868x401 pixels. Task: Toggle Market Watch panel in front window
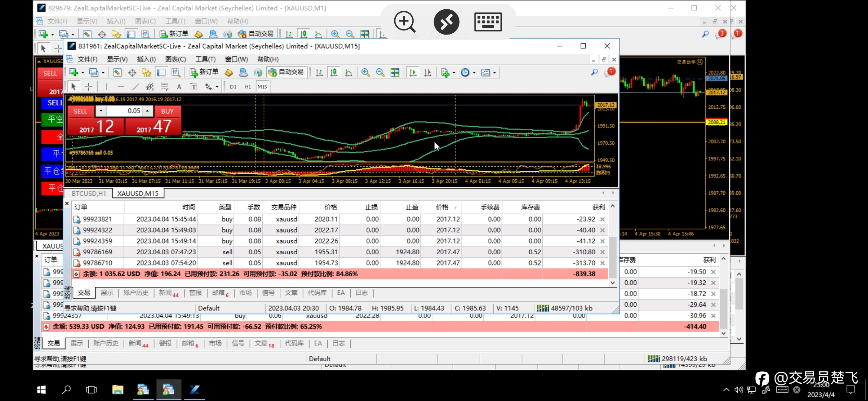coord(117,72)
